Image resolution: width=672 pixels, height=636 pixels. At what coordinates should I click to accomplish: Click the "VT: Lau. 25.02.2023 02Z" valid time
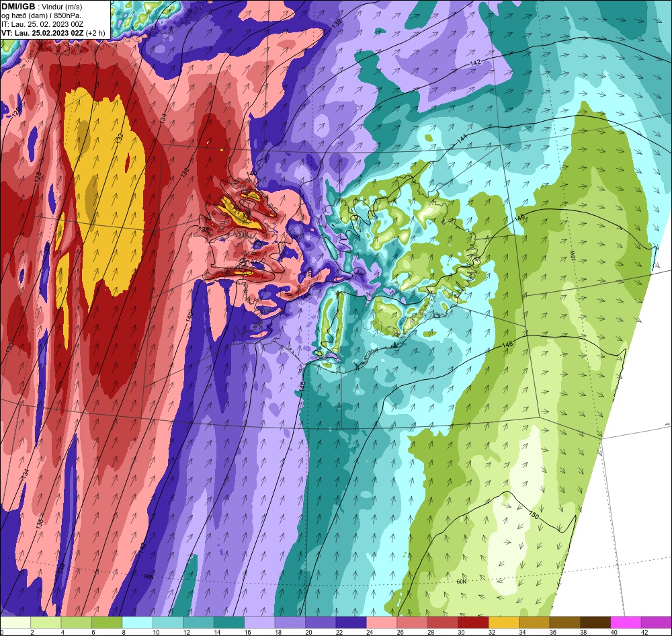pos(42,33)
